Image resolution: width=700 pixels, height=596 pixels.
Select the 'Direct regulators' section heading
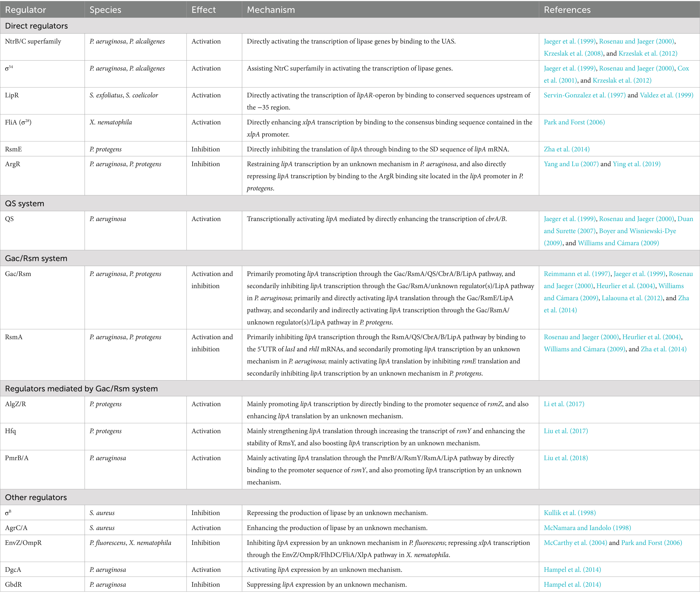tap(36, 26)
